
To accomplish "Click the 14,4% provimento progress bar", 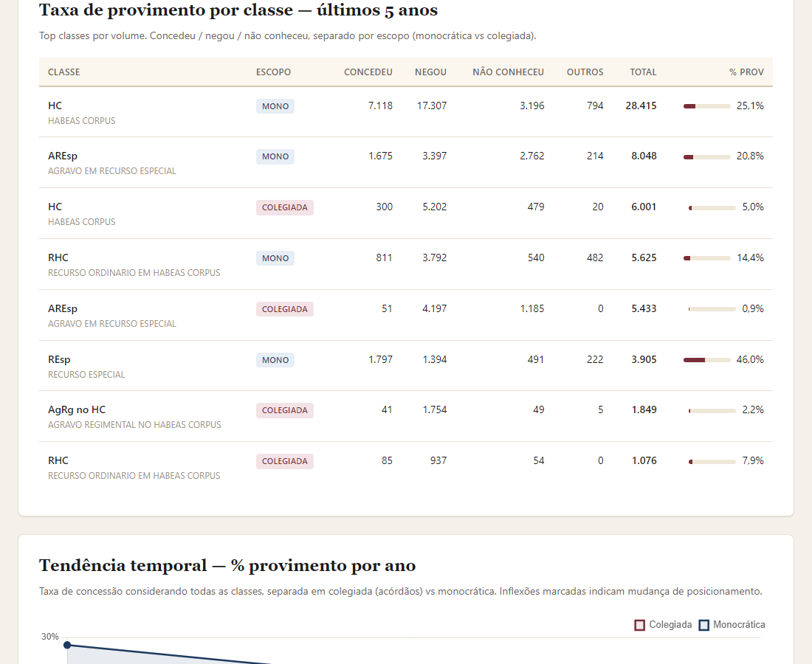I will point(707,258).
